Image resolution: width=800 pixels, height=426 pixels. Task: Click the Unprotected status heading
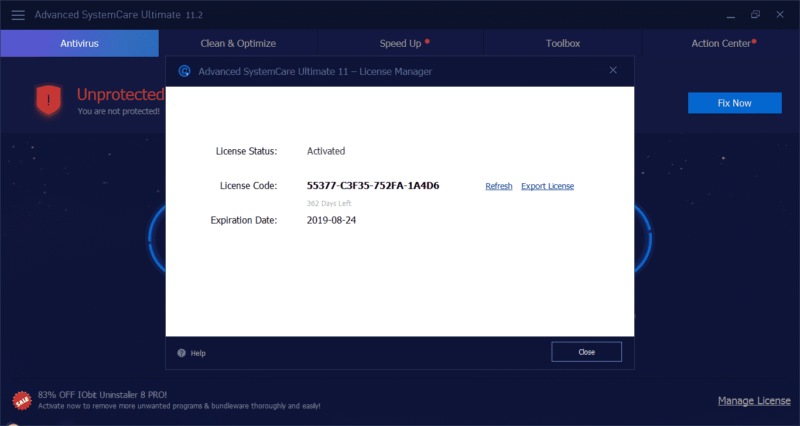(x=120, y=94)
